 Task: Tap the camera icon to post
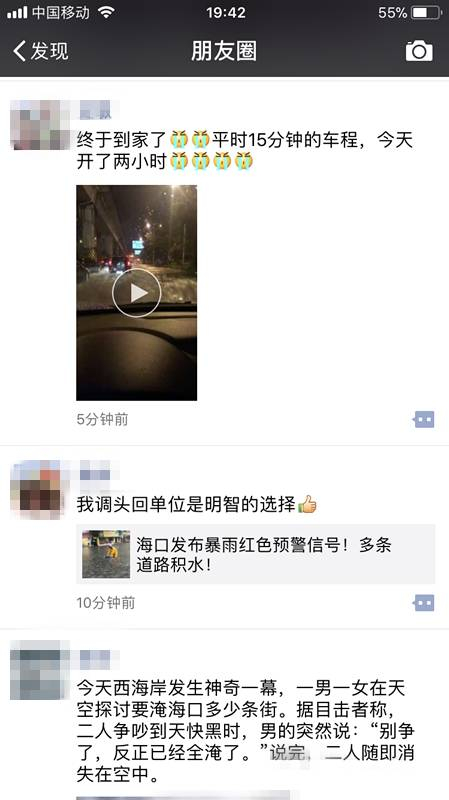419,51
